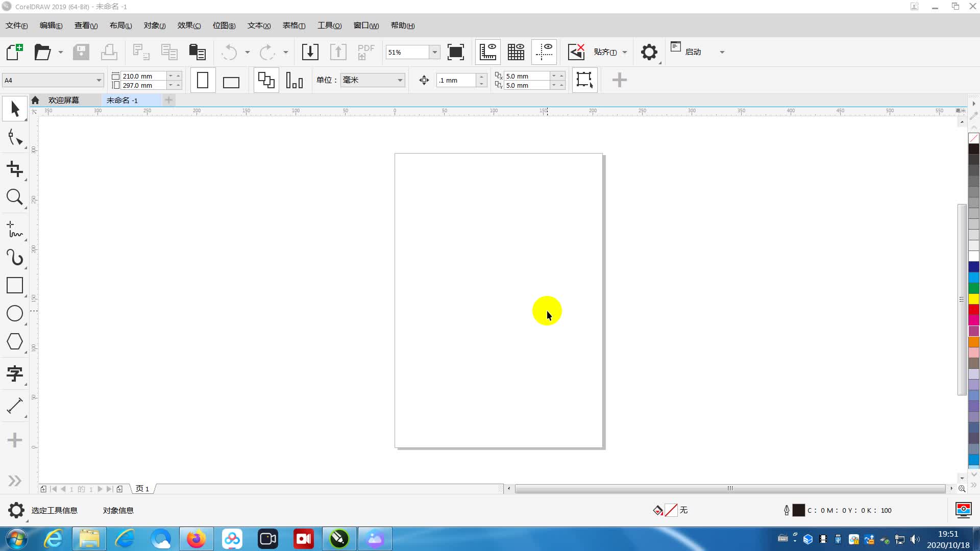
Task: Select the Polygon tool
Action: [x=14, y=341]
